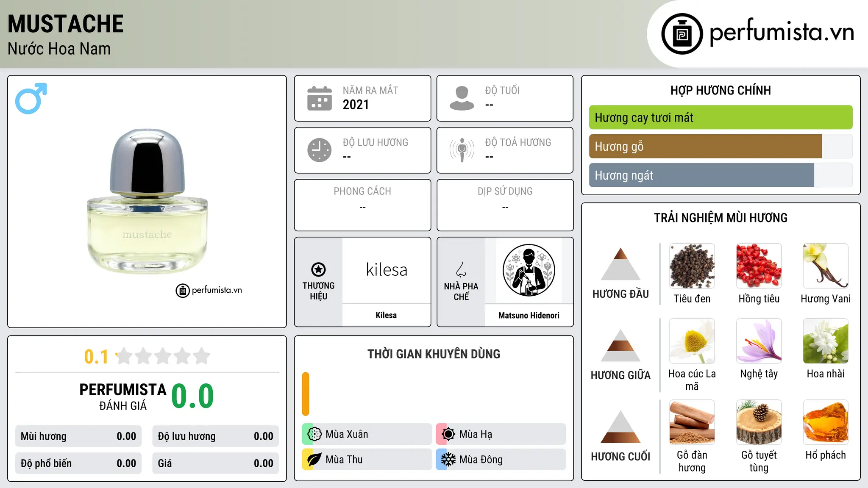This screenshot has width=868, height=488.
Task: Click the Mùa Xuân flower icon
Action: [314, 434]
